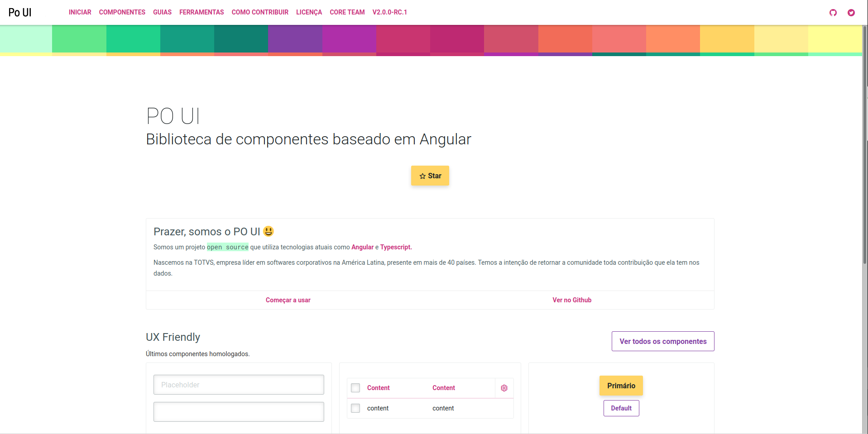This screenshot has width=868, height=434.
Task: Click 'Biblioteca de componentes baseado em Angular' subtitle
Action: 308,139
